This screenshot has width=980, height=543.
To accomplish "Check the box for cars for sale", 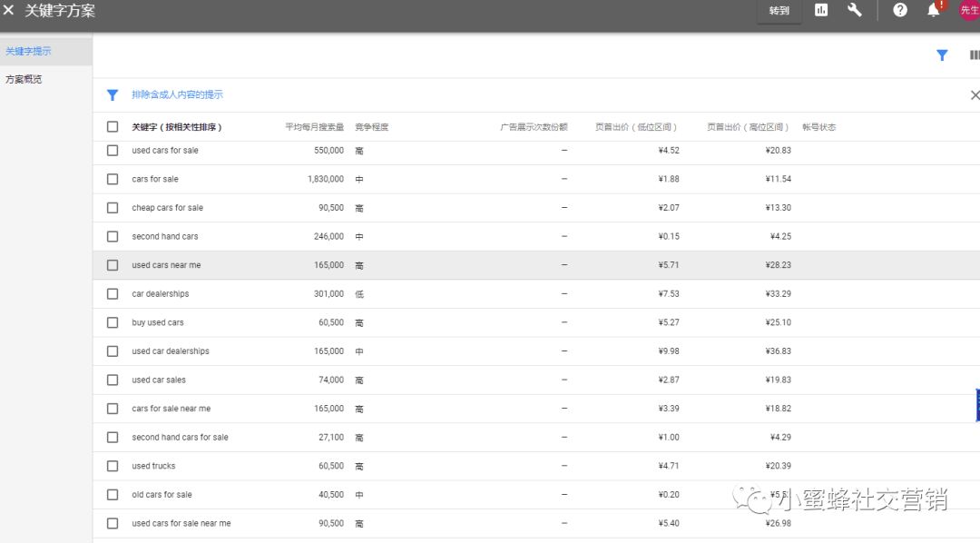I will pos(113,179).
